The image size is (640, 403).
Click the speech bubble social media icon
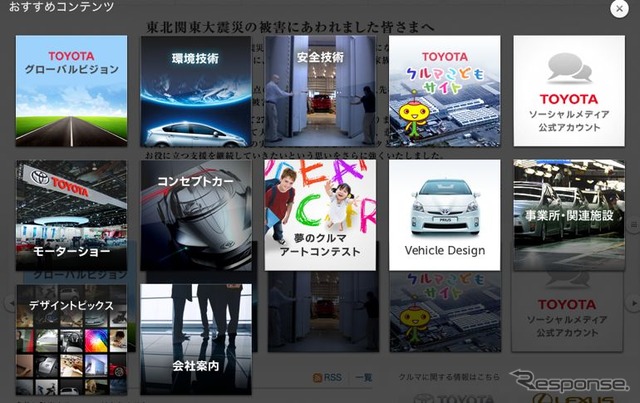569,67
